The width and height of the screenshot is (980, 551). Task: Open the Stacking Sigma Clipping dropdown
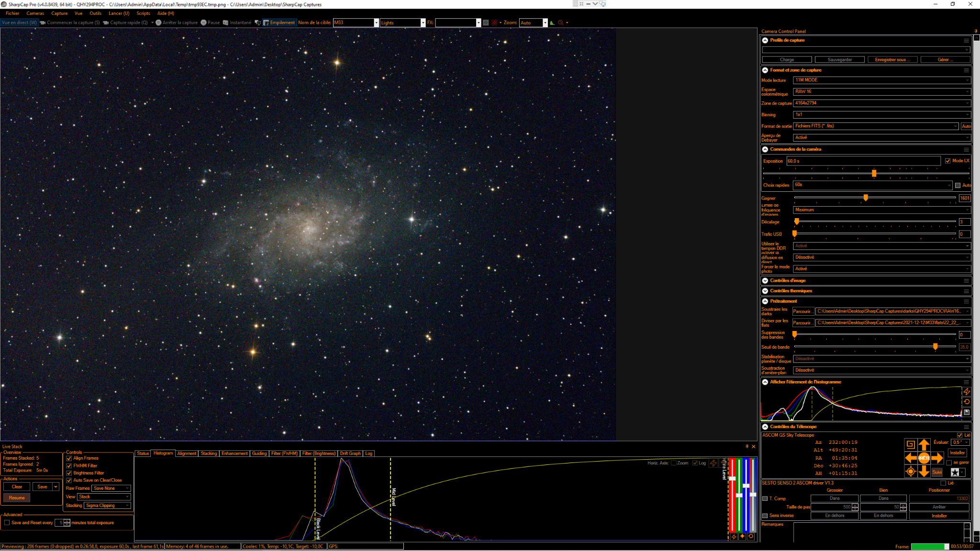coord(107,506)
